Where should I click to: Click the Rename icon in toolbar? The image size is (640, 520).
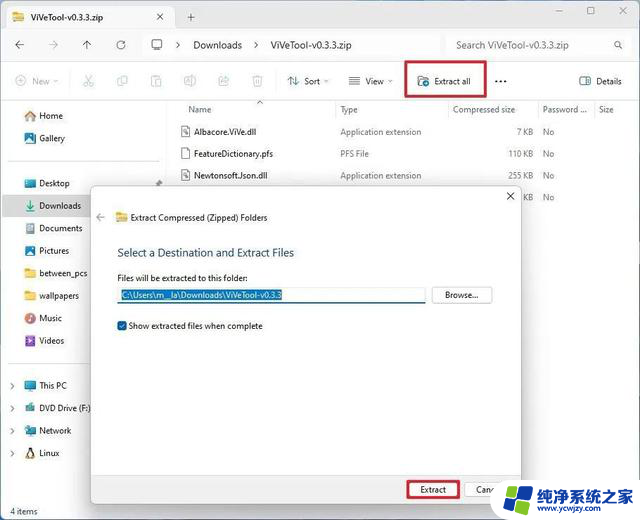[190, 81]
